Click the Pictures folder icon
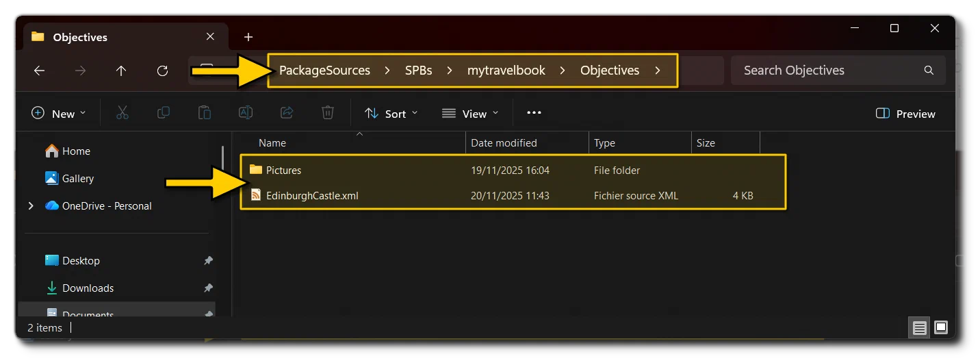980x363 pixels. [x=256, y=169]
